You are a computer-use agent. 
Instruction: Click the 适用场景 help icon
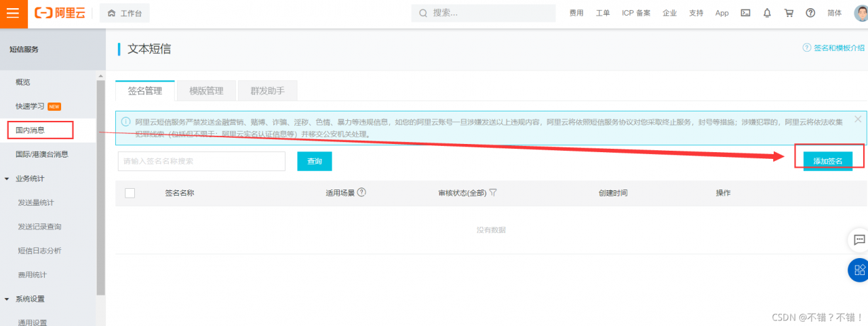click(361, 192)
